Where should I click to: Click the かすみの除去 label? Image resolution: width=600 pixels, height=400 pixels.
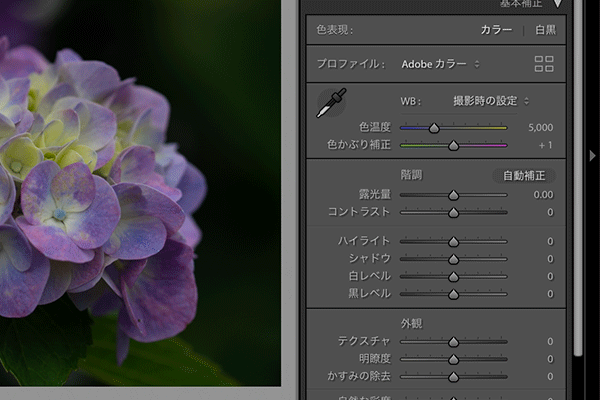(x=359, y=376)
